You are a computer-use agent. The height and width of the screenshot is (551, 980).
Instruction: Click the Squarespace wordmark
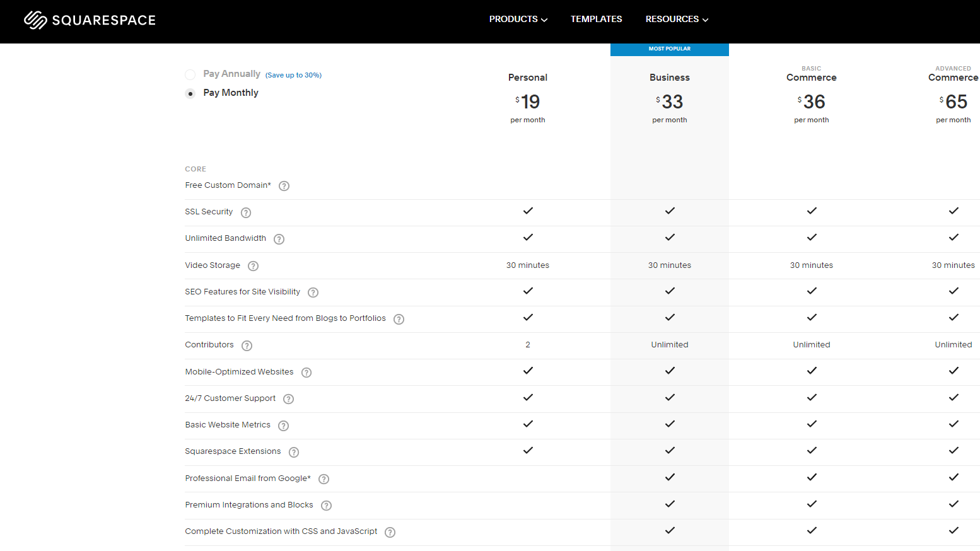point(104,20)
